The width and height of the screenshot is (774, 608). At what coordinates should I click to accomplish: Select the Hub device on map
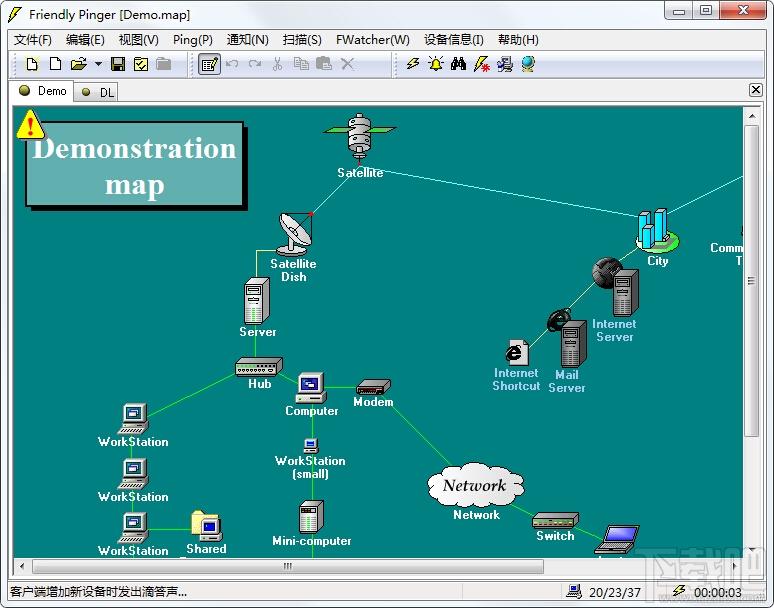[x=259, y=367]
